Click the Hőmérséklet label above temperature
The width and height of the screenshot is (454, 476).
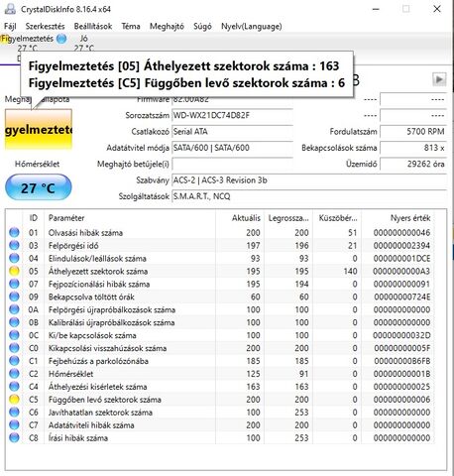(37, 164)
